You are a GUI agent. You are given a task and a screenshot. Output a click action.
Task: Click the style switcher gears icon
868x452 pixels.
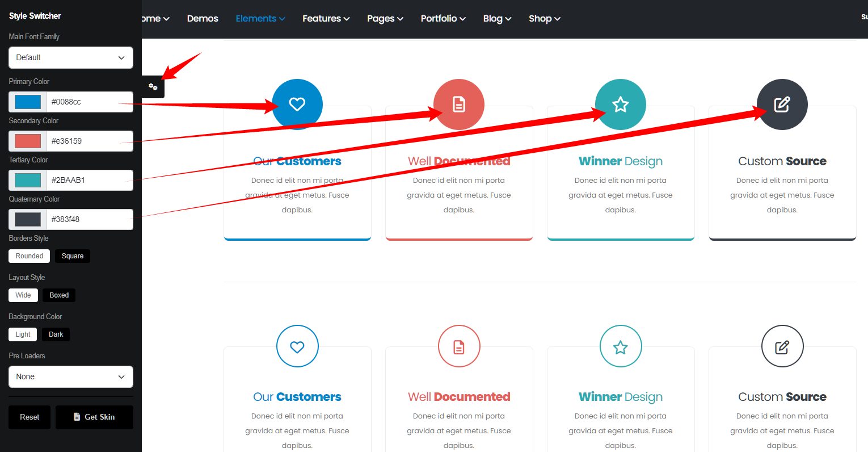tap(153, 87)
